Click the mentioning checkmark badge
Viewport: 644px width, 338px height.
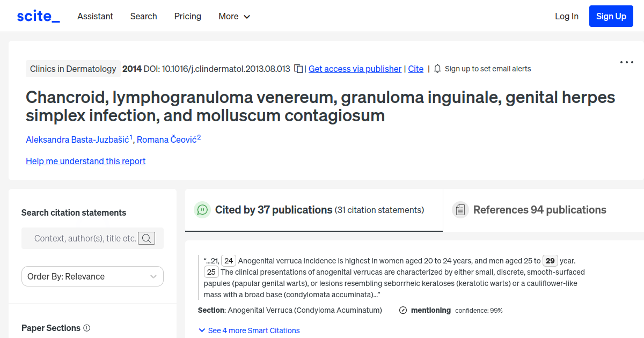(x=402, y=310)
